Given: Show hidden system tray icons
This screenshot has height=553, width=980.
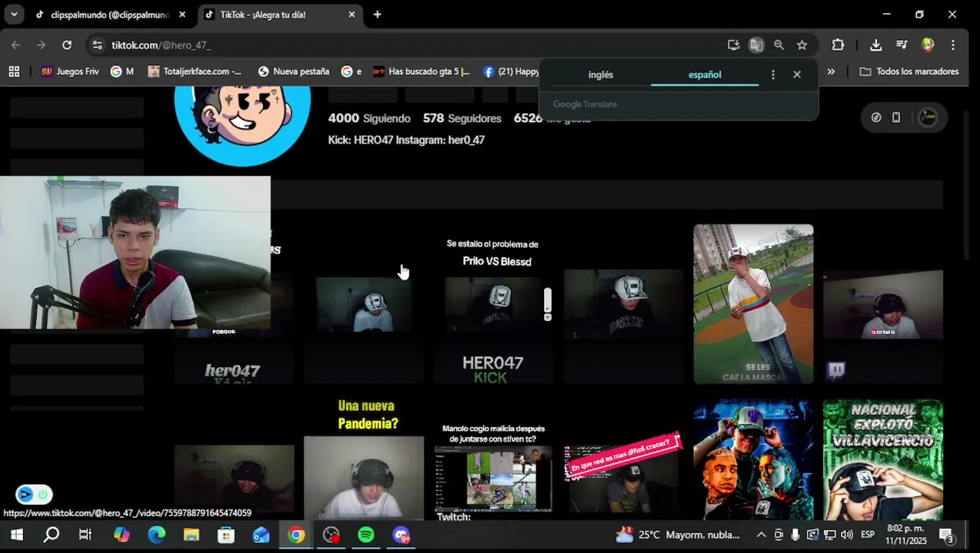Looking at the screenshot, I should coord(761,535).
